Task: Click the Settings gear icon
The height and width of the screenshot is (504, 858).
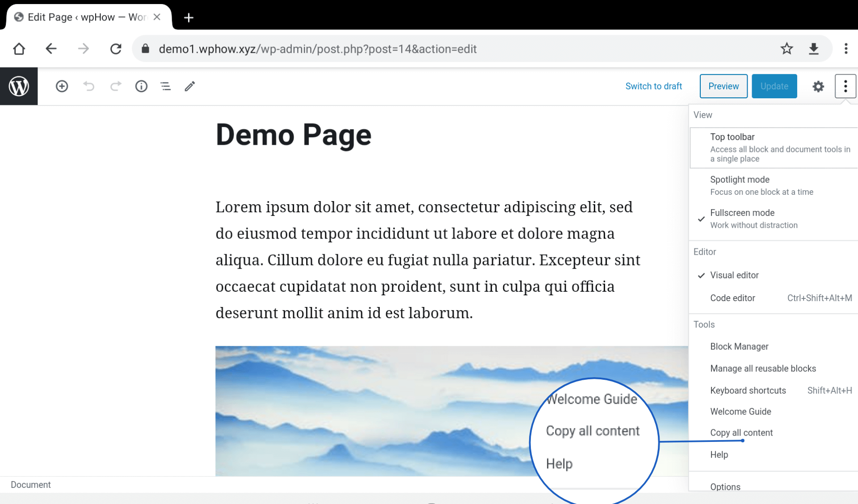Action: (818, 86)
